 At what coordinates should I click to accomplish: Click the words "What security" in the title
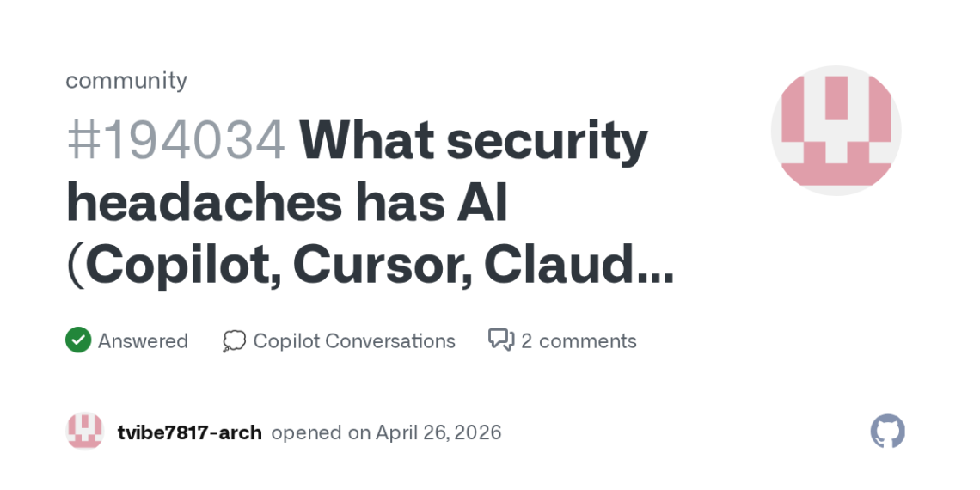473,141
